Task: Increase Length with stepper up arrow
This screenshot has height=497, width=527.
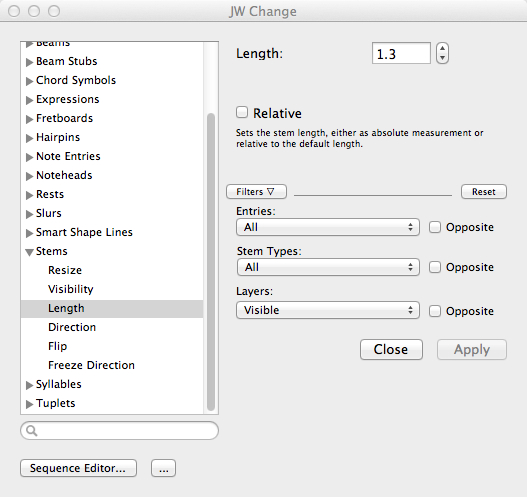Action: click(x=442, y=48)
